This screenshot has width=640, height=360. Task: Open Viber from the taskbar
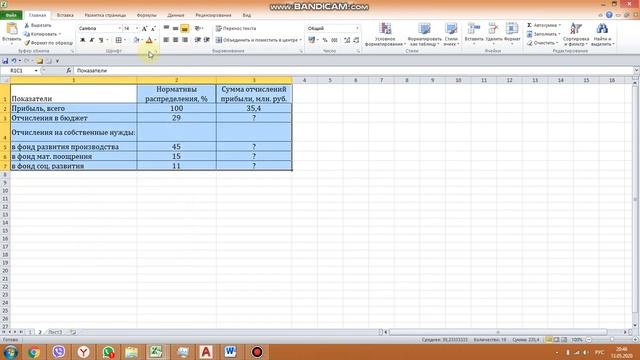click(59, 352)
